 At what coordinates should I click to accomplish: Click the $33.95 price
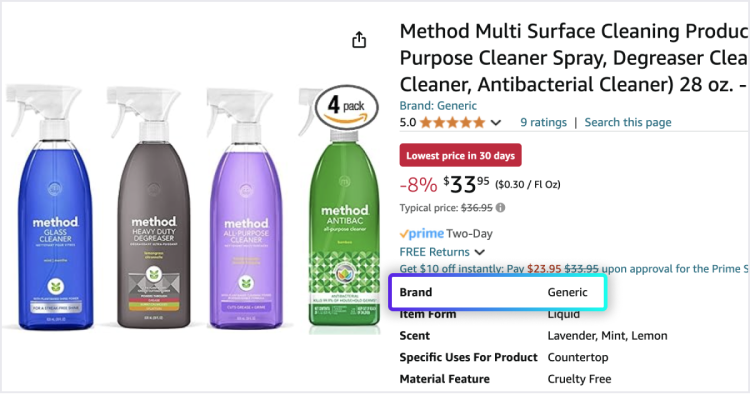coord(466,184)
